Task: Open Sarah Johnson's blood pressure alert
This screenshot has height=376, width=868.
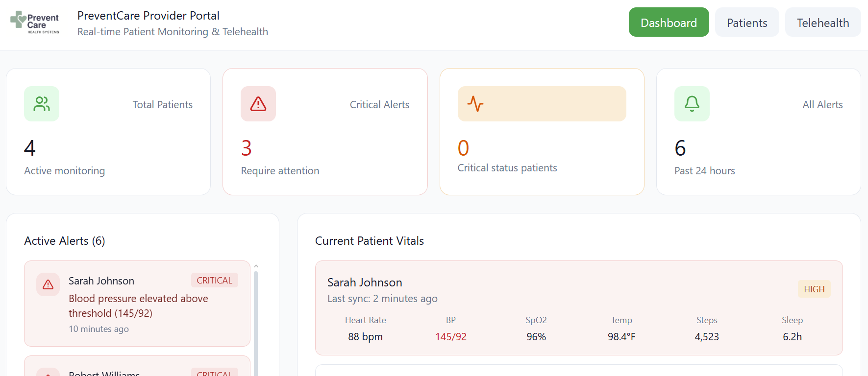Action: coord(138,305)
